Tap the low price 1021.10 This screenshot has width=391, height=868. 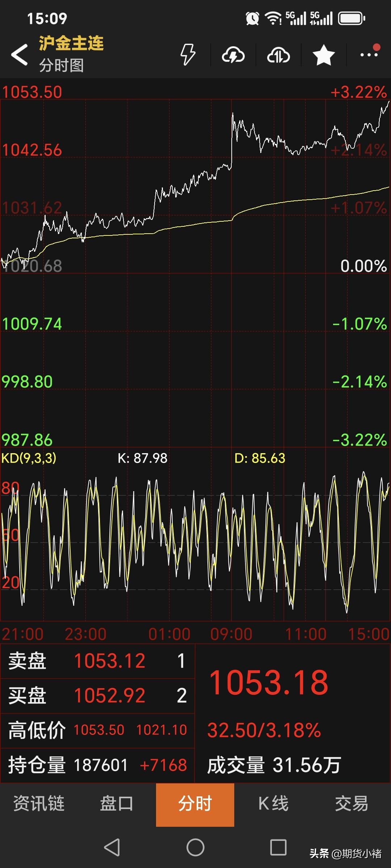tap(162, 730)
